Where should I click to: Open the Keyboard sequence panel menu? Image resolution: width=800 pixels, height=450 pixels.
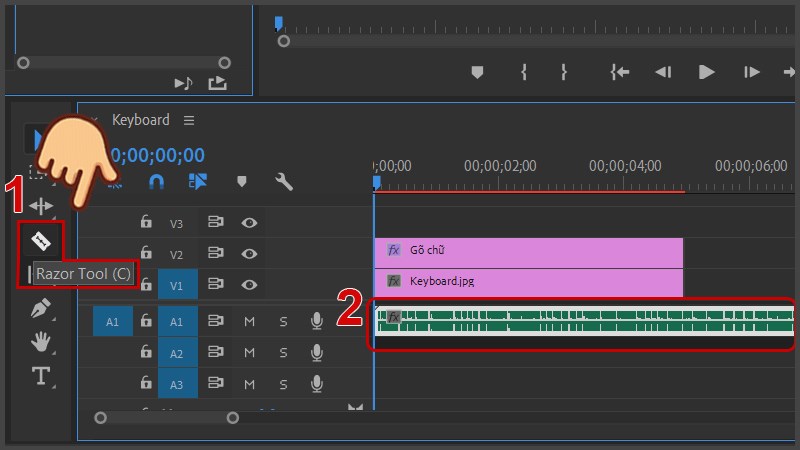tap(189, 120)
